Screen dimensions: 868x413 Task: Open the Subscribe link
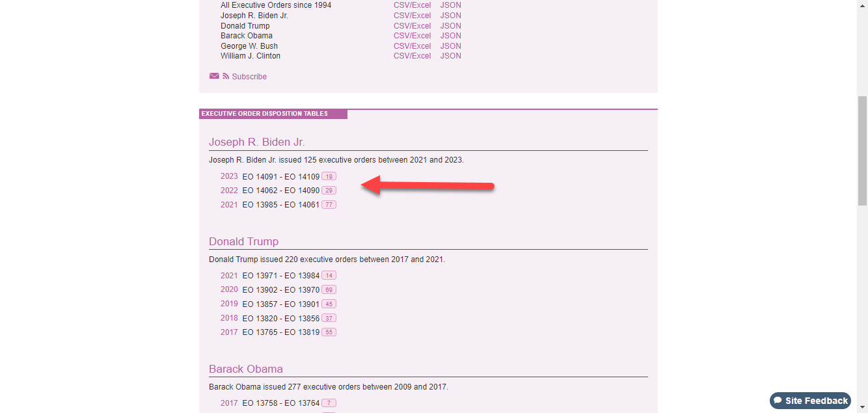(x=249, y=77)
